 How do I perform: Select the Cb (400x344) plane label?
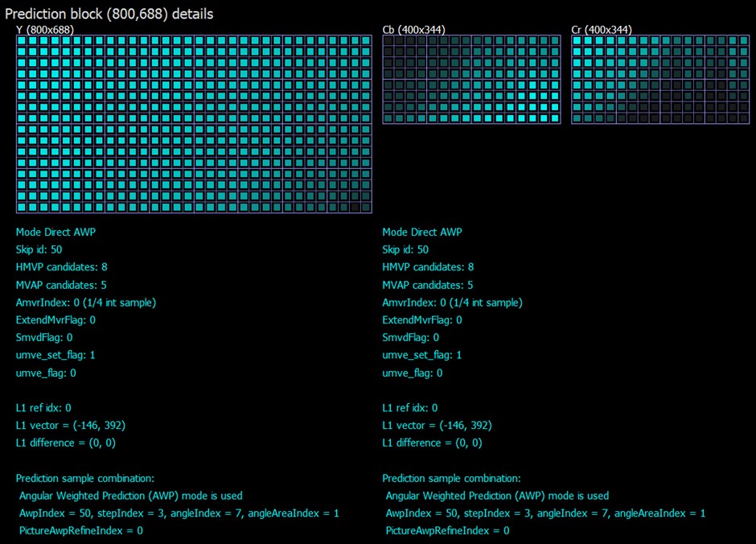413,30
